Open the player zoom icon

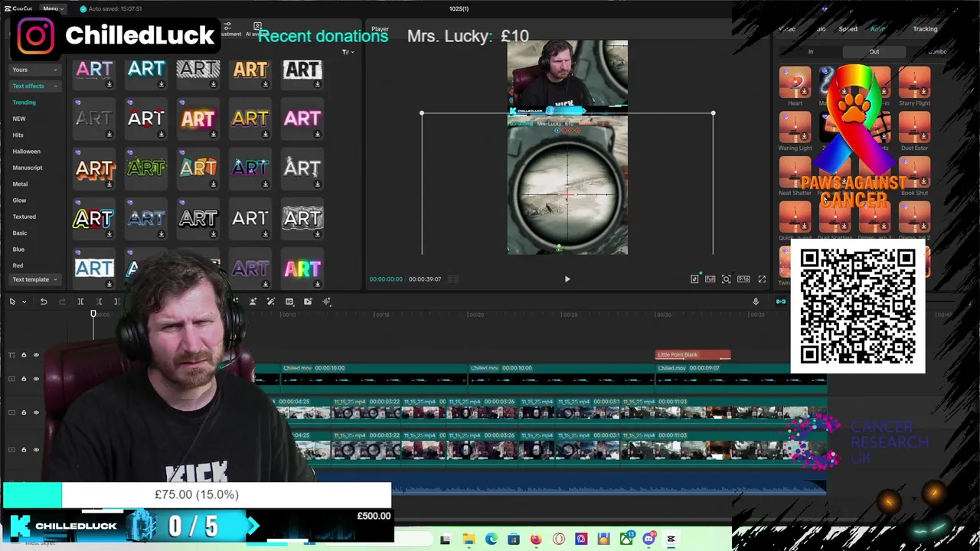click(x=727, y=279)
